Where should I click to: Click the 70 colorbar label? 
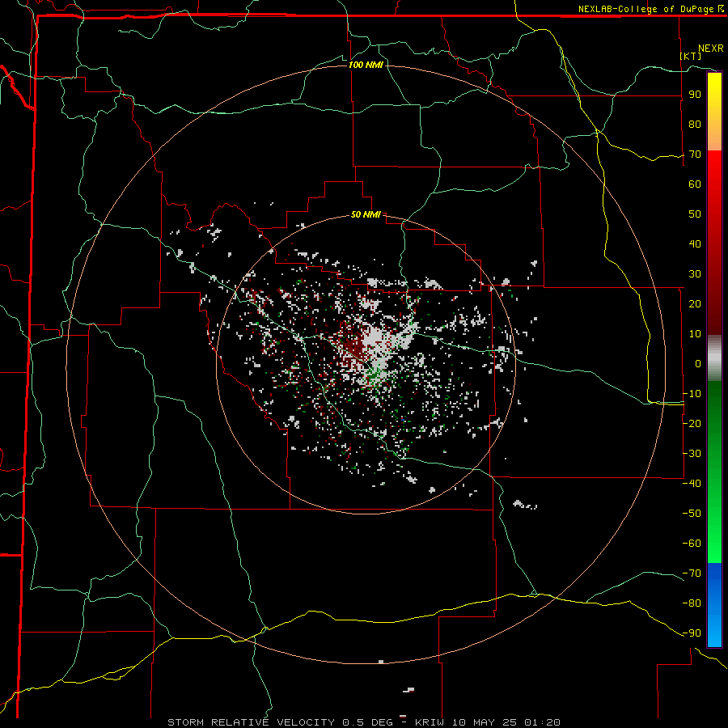pyautogui.click(x=695, y=154)
